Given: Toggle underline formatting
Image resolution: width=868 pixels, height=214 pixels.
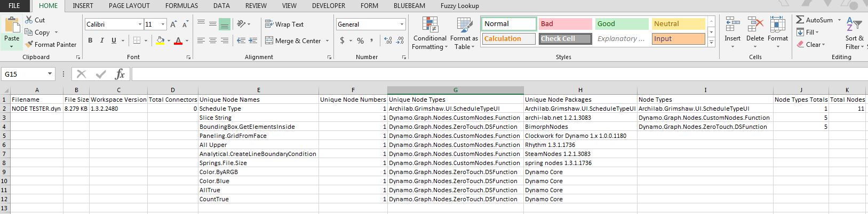Looking at the screenshot, I should tap(114, 40).
